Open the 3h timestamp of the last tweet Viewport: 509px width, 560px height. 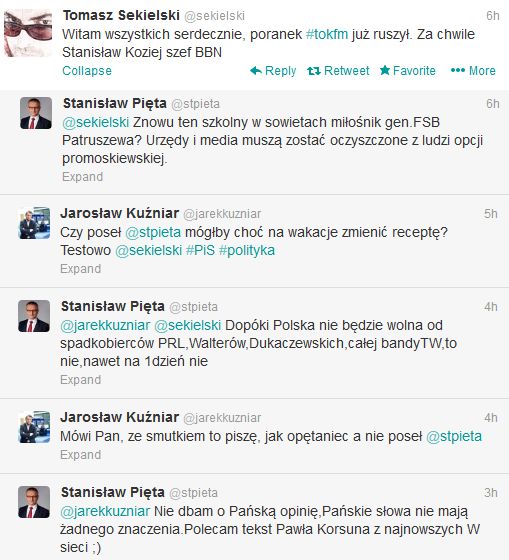491,493
